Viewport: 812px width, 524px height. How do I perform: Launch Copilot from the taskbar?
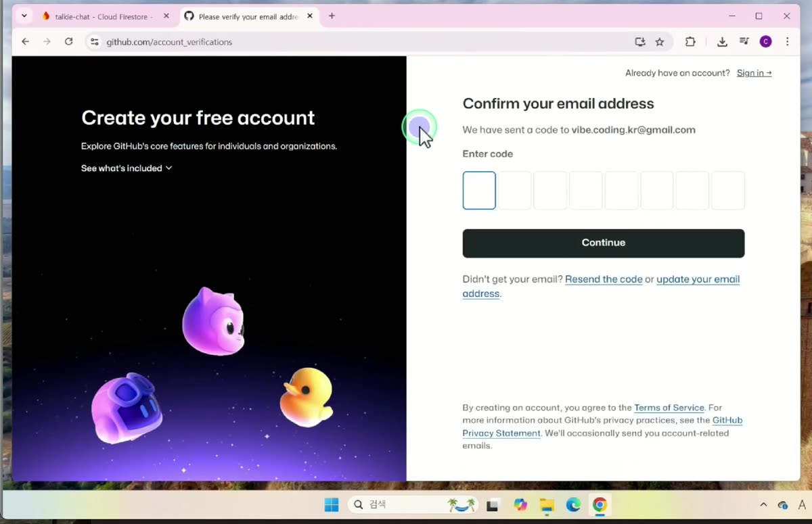(520, 505)
